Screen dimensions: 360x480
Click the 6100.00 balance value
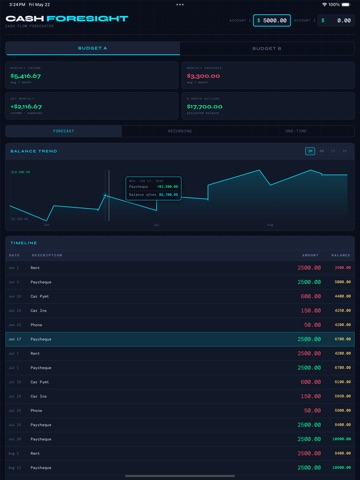click(343, 382)
